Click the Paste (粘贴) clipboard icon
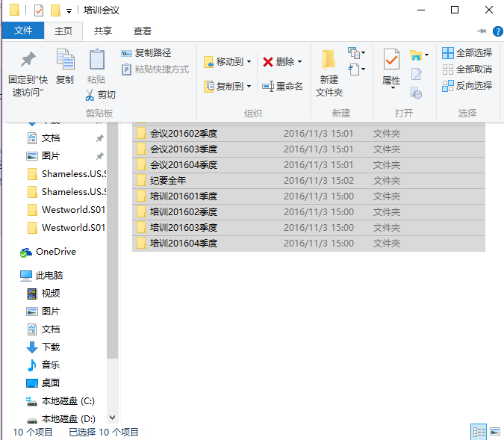504x440 pixels. coord(97,59)
